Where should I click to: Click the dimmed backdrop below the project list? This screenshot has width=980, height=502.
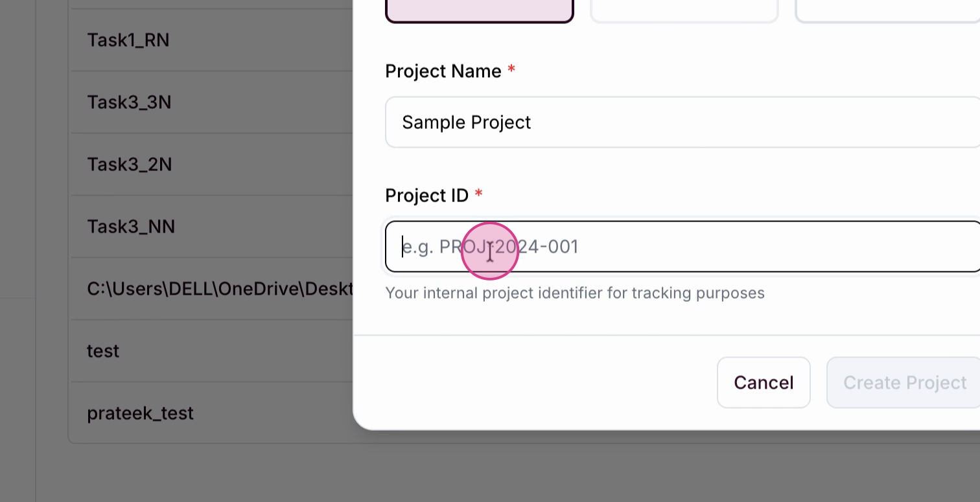click(194, 473)
